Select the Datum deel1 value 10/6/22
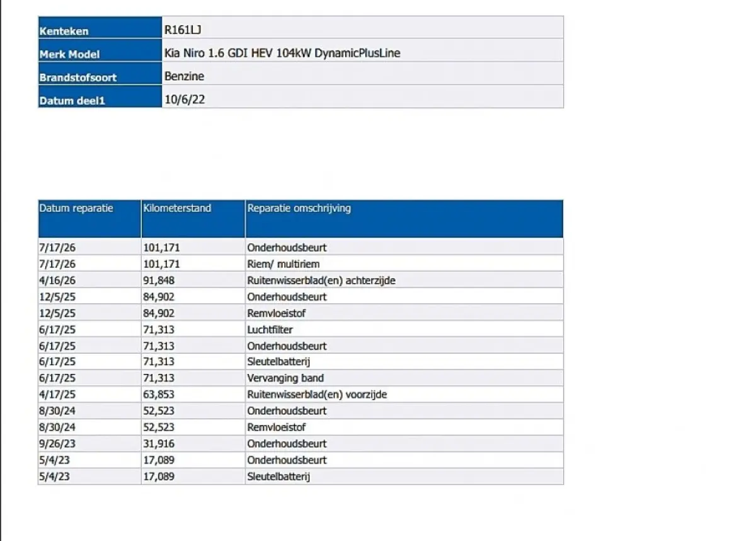Image resolution: width=756 pixels, height=541 pixels. 184,100
